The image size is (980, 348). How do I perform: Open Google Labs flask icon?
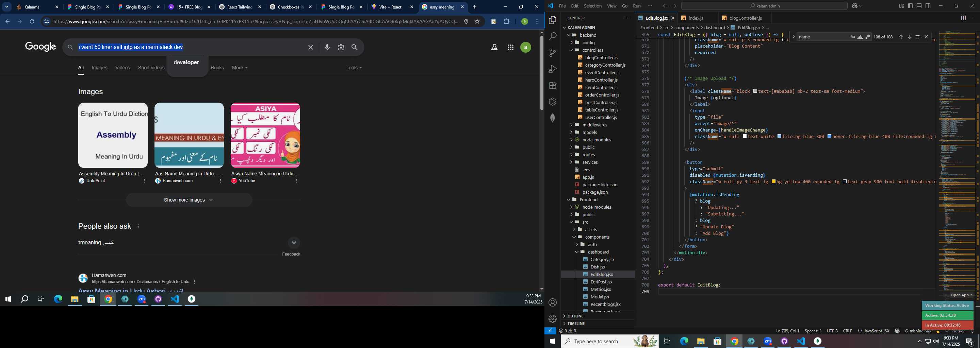click(x=494, y=48)
